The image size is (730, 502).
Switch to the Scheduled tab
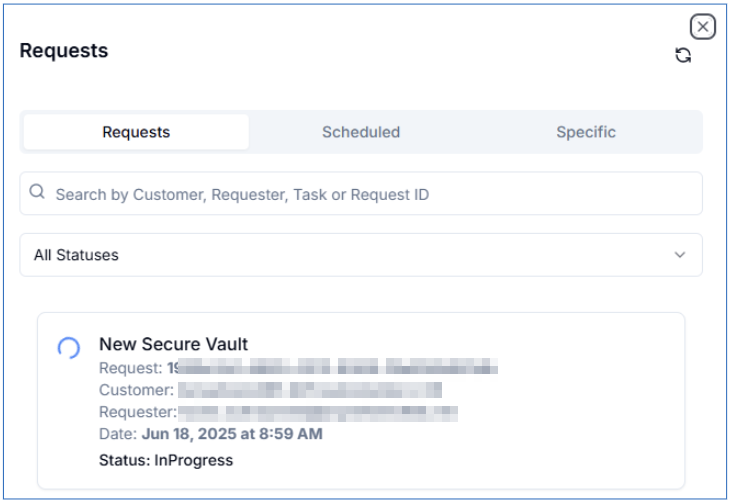point(361,132)
